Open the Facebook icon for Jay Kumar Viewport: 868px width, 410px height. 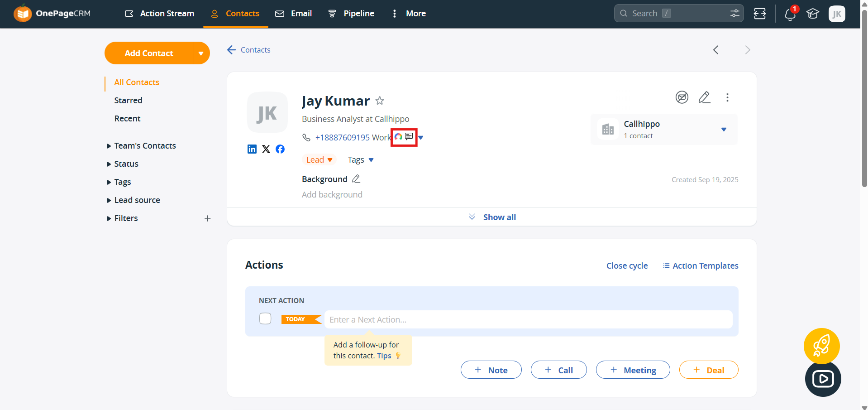[x=280, y=149]
